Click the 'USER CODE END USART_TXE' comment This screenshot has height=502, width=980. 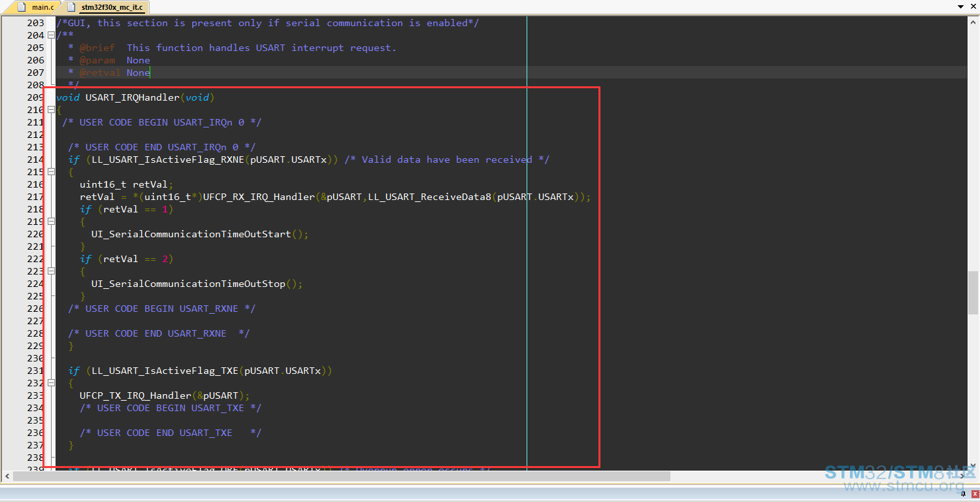click(x=171, y=433)
